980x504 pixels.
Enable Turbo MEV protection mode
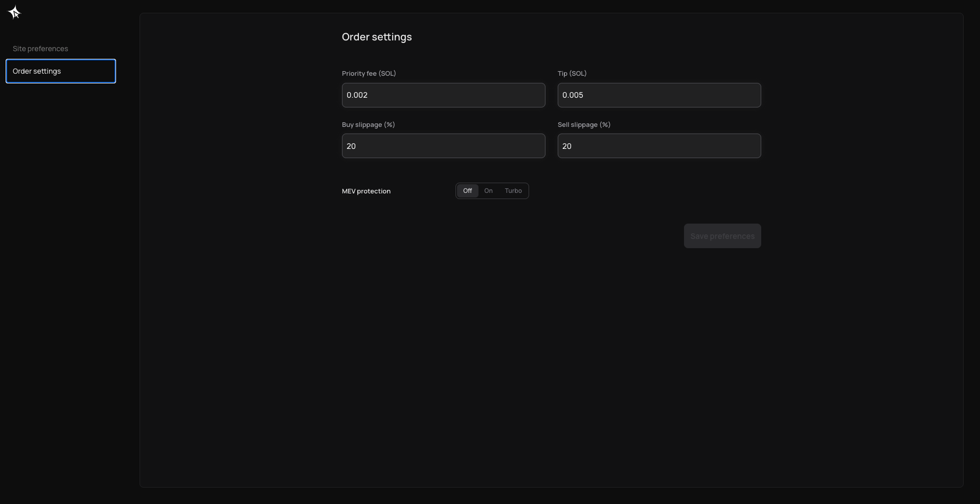tap(513, 191)
